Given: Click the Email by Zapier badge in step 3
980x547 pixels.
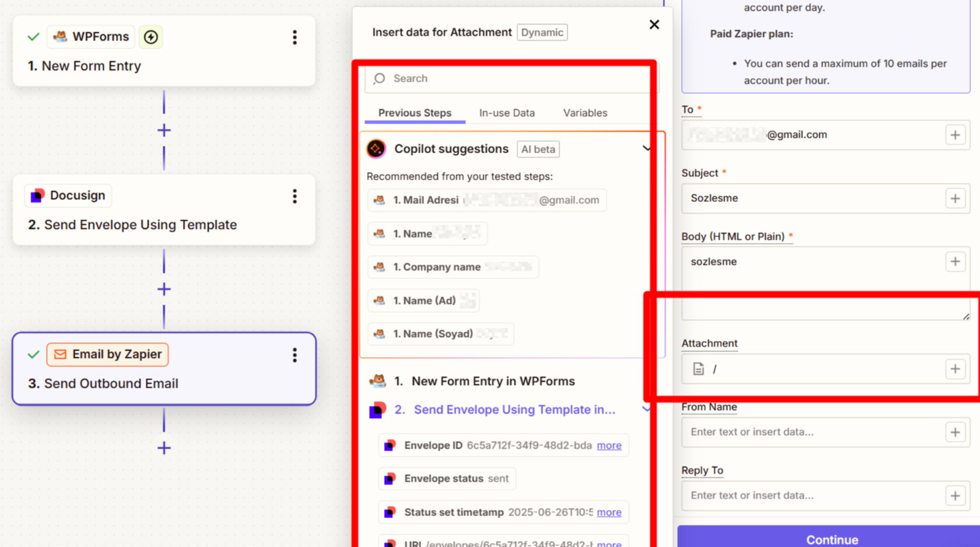Looking at the screenshot, I should (108, 354).
